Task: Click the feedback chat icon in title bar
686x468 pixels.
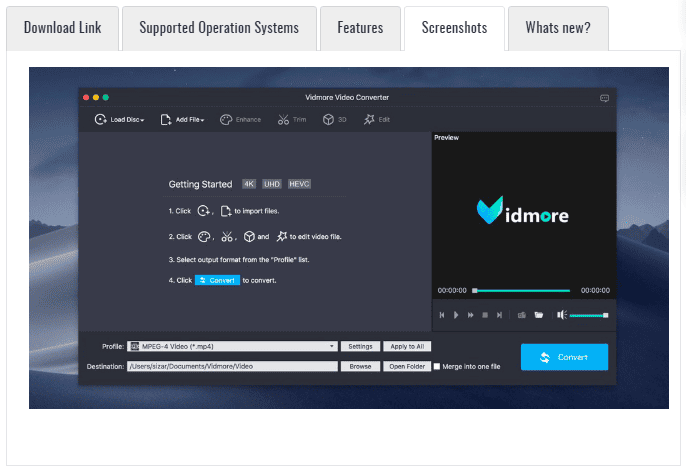Action: (604, 98)
